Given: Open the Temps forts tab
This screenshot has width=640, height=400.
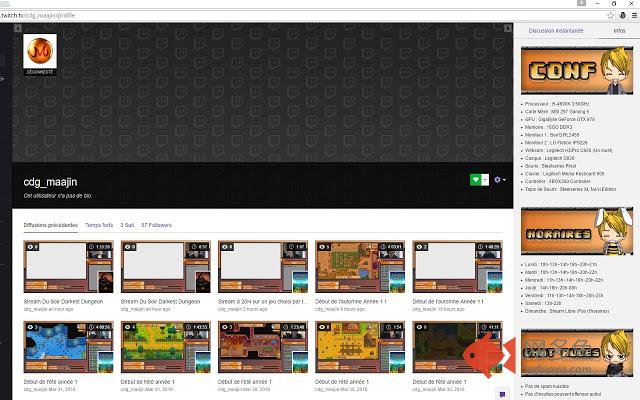Looking at the screenshot, I should 99,225.
